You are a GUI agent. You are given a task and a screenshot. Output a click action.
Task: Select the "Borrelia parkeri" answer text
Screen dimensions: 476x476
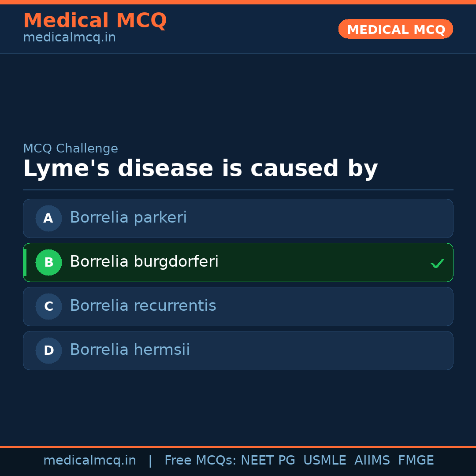pyautogui.click(x=128, y=218)
